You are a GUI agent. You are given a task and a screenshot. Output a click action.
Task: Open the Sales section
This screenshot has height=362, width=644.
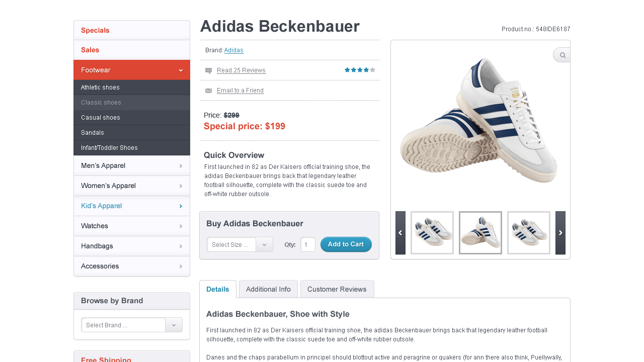90,50
